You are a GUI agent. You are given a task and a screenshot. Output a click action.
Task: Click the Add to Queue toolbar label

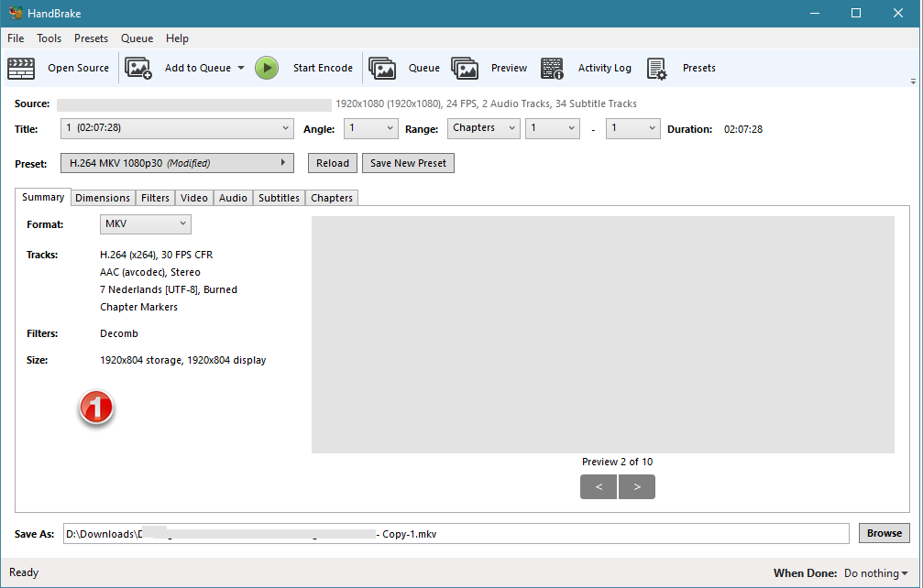point(198,68)
